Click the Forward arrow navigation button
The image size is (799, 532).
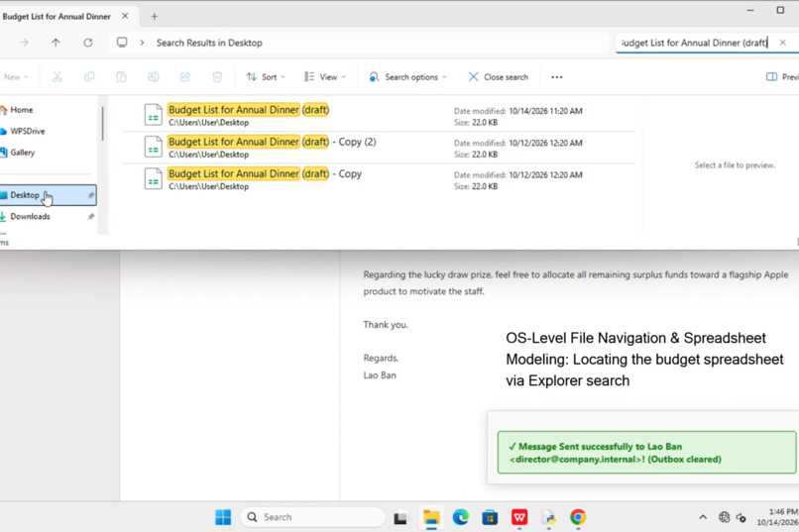click(x=24, y=43)
